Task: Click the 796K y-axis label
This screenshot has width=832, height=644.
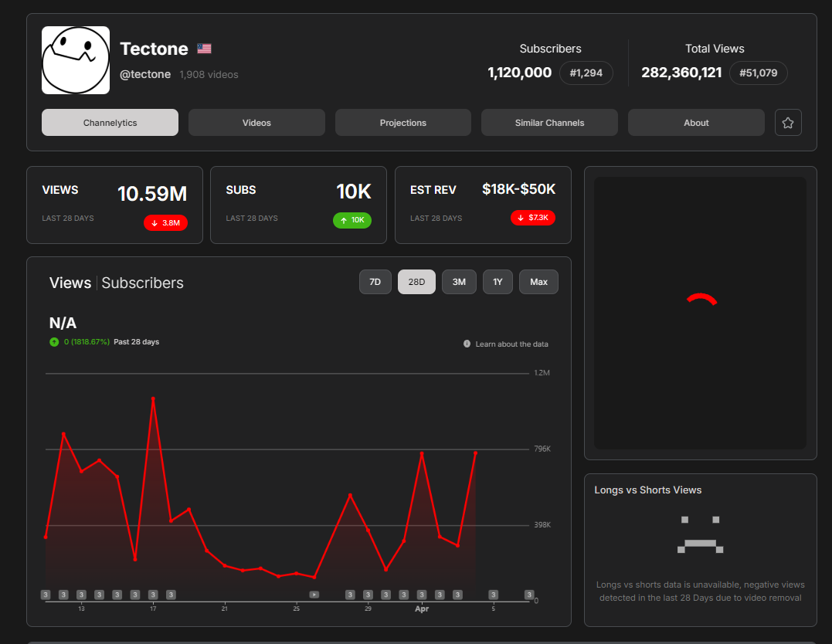Action: [x=542, y=449]
